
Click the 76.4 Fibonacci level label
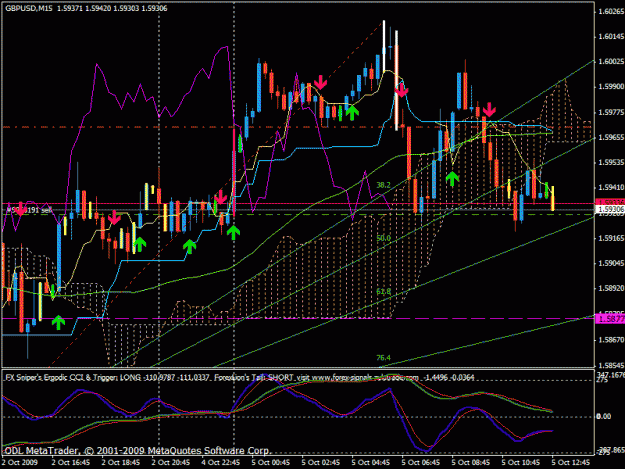tap(383, 358)
